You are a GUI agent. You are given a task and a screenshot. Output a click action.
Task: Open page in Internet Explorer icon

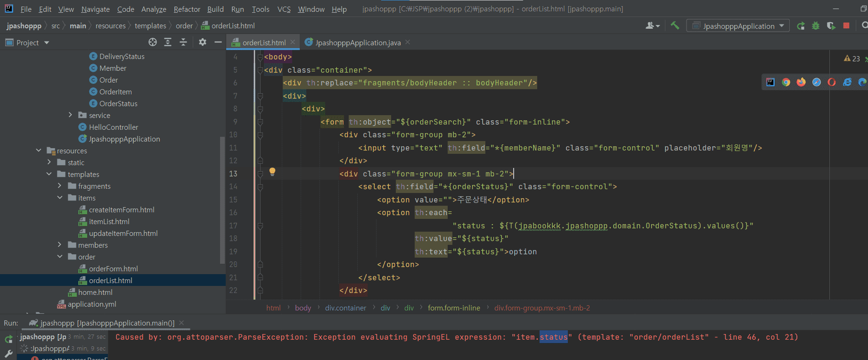coord(847,82)
